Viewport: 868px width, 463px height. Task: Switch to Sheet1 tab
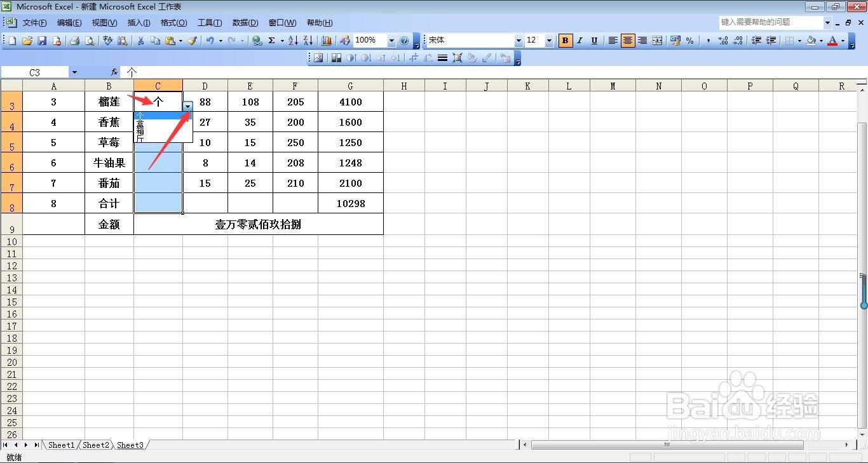pos(60,445)
